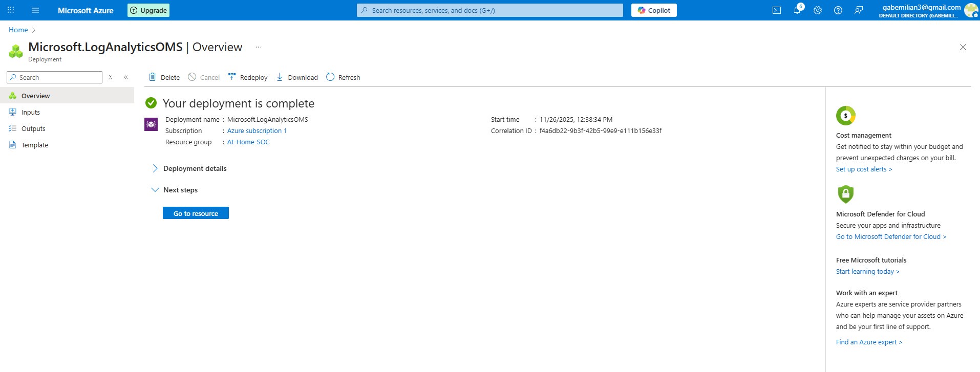Close the deployment blade
980x372 pixels.
click(x=963, y=47)
